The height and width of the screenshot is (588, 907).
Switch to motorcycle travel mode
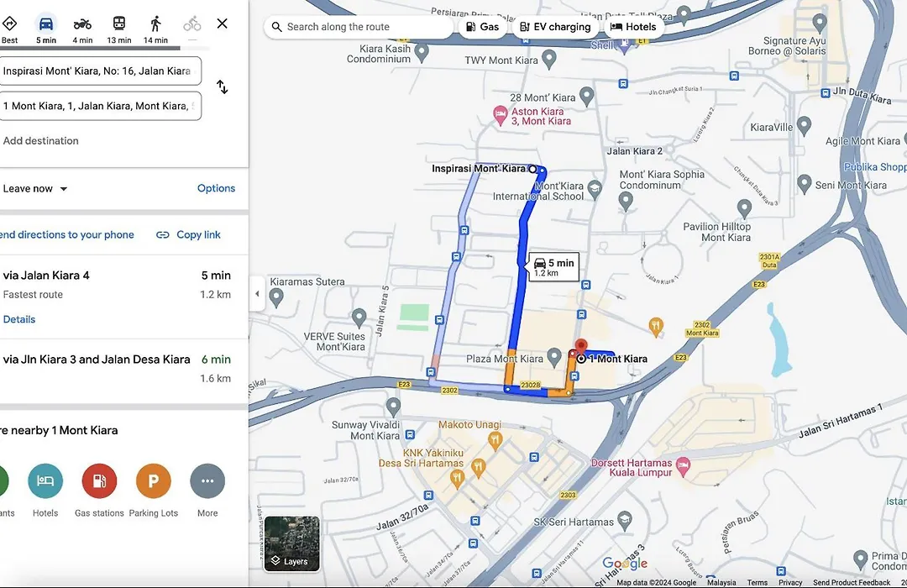(x=82, y=29)
